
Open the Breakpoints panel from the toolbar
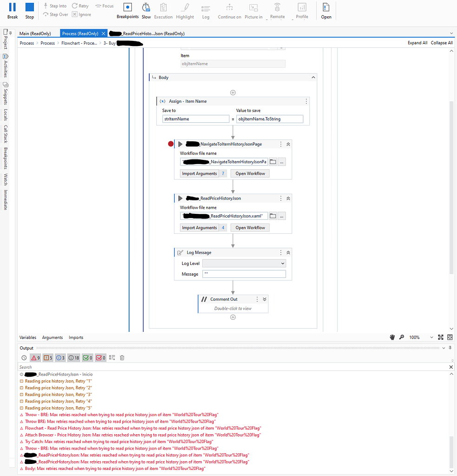[127, 10]
